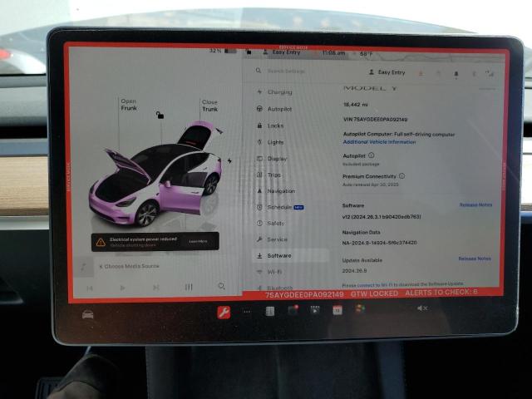The width and height of the screenshot is (532, 399).
Task: Tap the Bluetooth icon in settings header
Action: pos(474,74)
